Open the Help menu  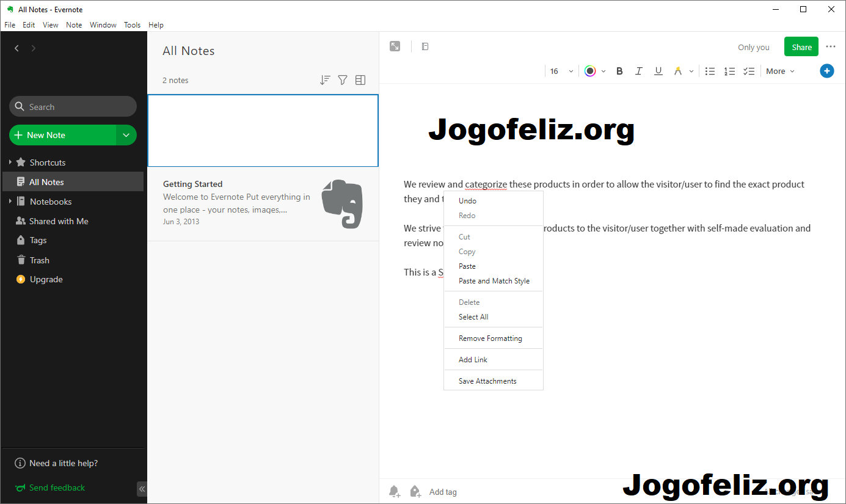point(156,25)
